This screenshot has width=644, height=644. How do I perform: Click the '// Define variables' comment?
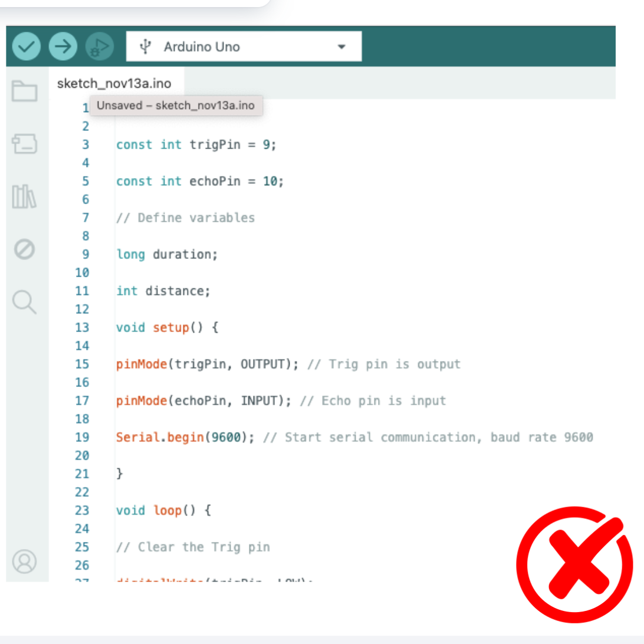click(x=185, y=218)
